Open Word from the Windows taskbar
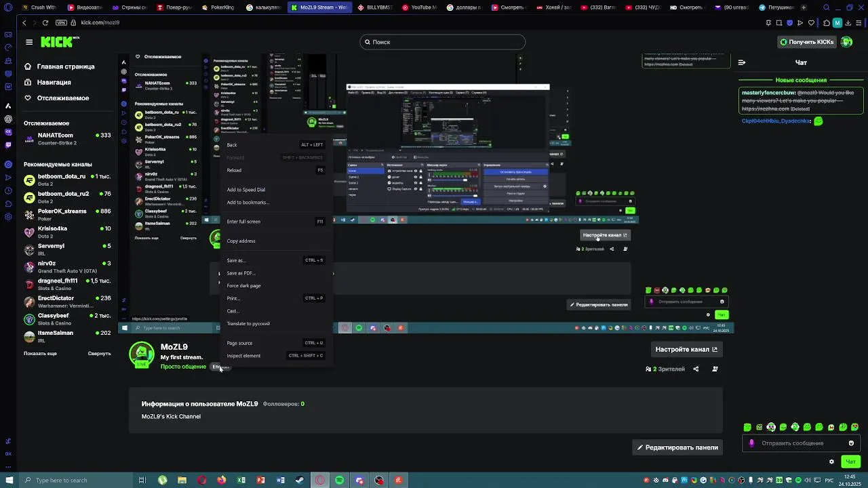Image resolution: width=868 pixels, height=488 pixels. tap(280, 480)
